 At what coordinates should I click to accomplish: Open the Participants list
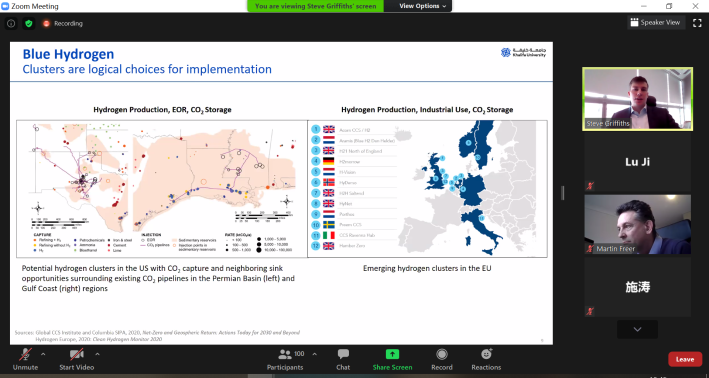pos(285,360)
